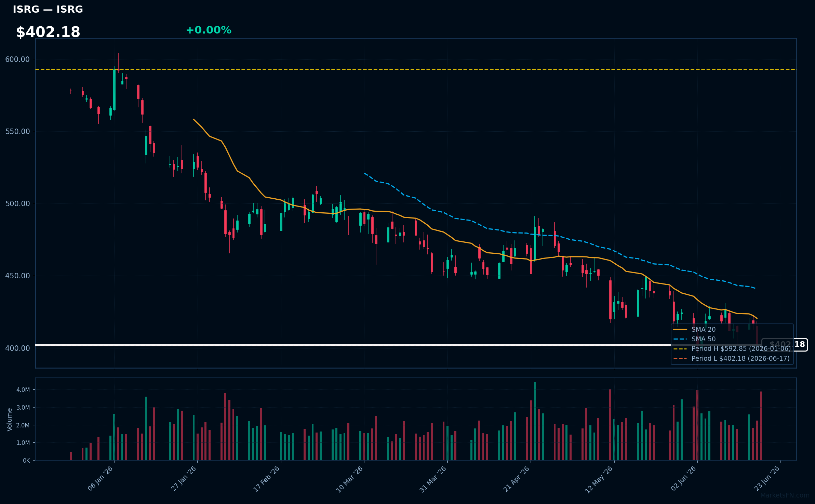Image resolution: width=815 pixels, height=504 pixels.
Task: Select the "21 Apr '26" date label
Action: click(x=517, y=479)
